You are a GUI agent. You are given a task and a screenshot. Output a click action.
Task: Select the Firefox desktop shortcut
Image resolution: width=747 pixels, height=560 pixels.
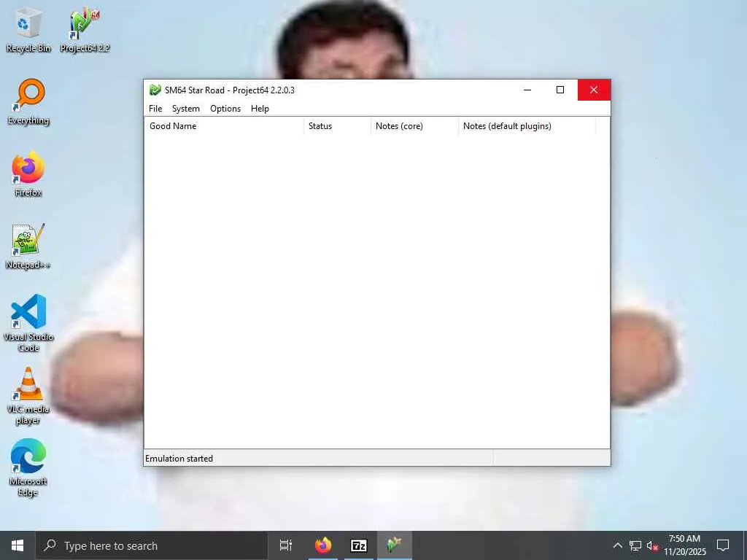pos(28,174)
